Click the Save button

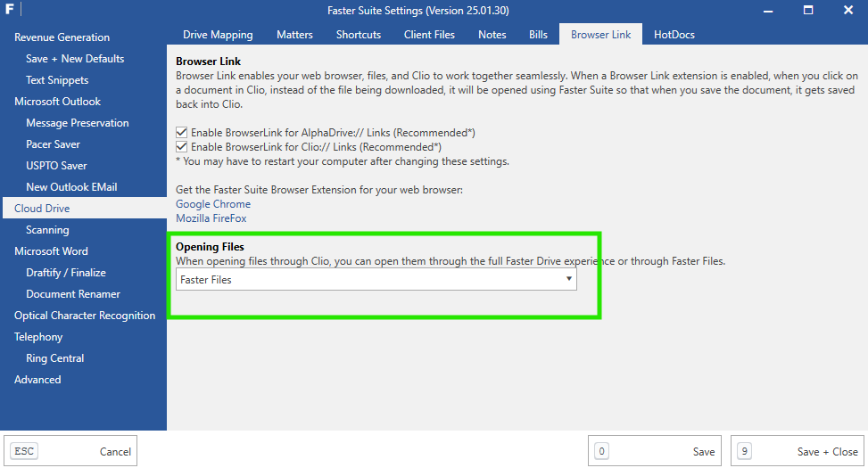655,451
